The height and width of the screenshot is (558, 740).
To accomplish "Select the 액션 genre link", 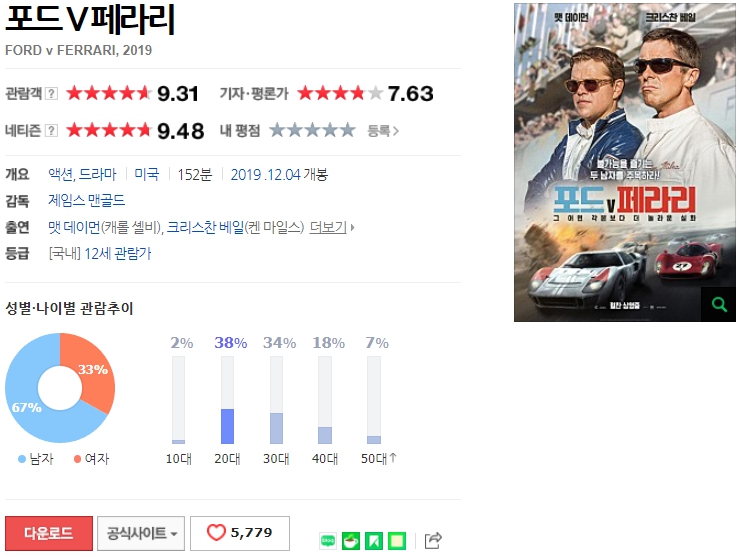I will 61,174.
